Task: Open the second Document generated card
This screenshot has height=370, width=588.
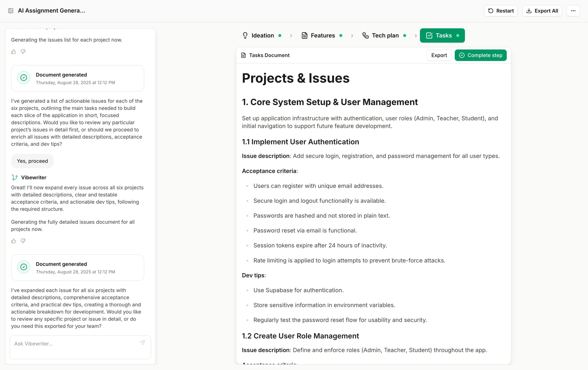Action: pos(77,267)
